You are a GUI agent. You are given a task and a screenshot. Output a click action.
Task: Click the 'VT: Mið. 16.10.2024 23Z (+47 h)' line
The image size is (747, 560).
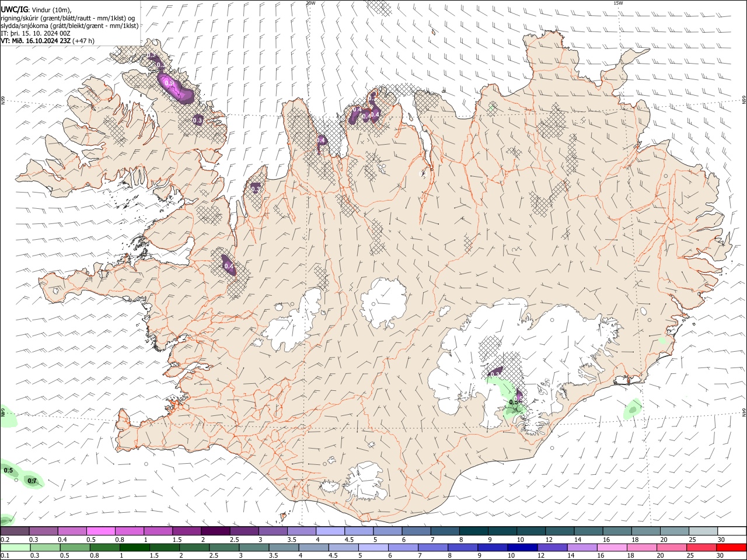47,41
